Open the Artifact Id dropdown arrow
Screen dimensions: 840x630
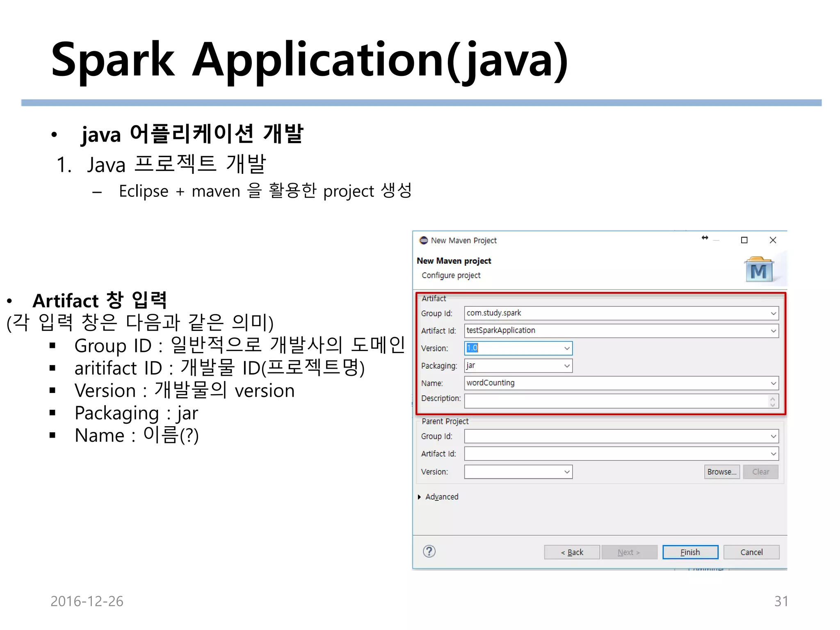[x=773, y=331]
